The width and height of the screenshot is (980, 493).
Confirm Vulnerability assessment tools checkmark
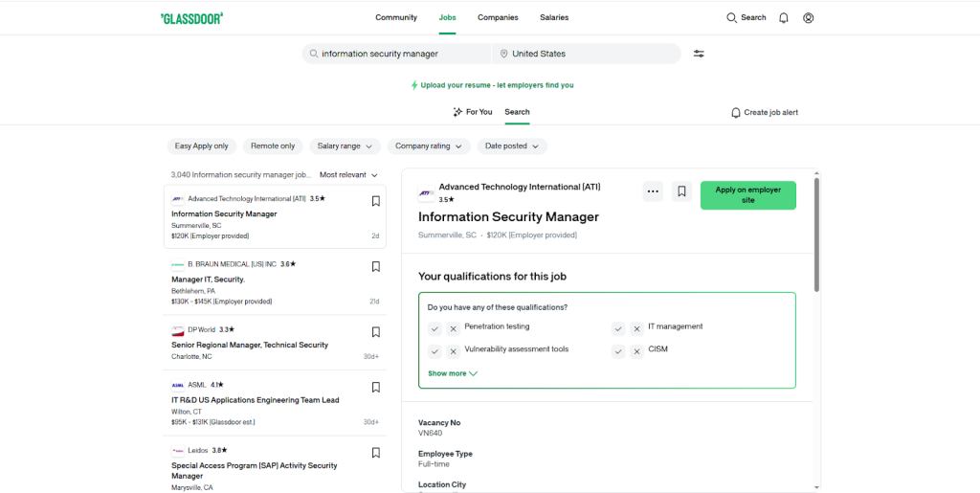pyautogui.click(x=435, y=351)
